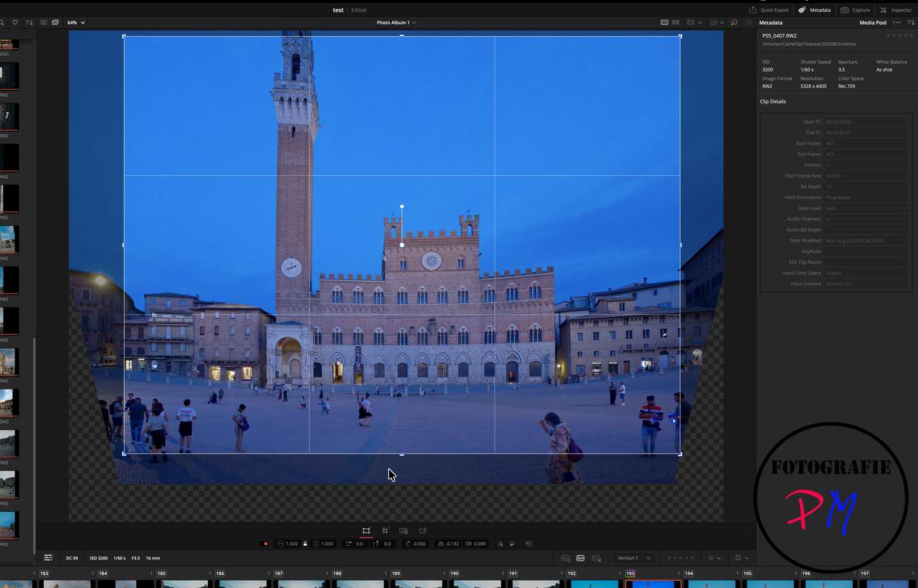Toggle the aspect ratio lock icon
The image size is (918, 588).
[305, 544]
